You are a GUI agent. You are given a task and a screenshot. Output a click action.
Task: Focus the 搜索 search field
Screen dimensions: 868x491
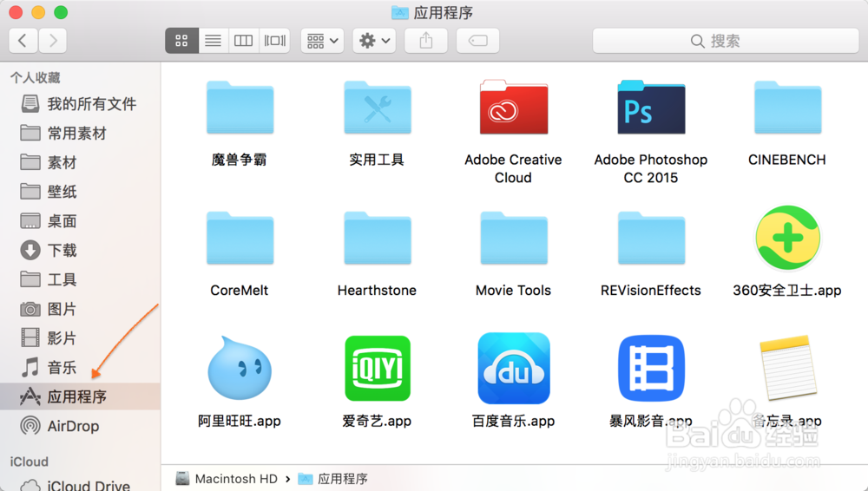click(x=725, y=41)
